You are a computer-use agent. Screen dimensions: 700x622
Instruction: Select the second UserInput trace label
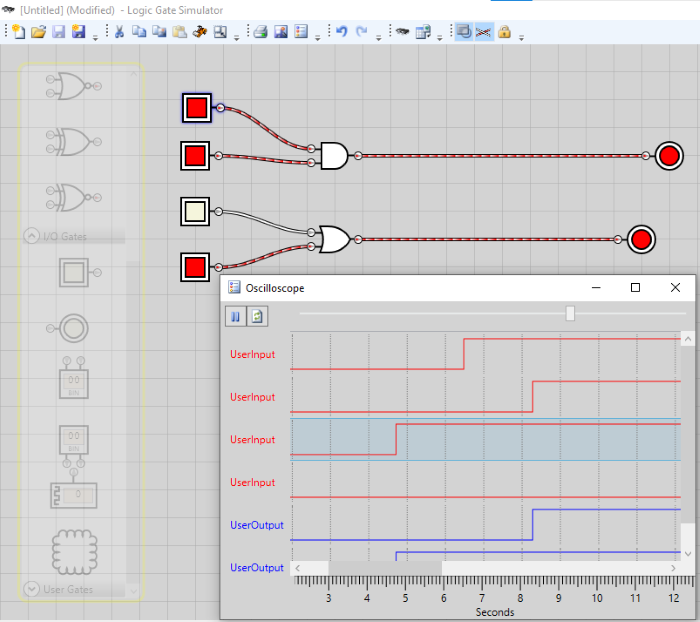pyautogui.click(x=252, y=397)
